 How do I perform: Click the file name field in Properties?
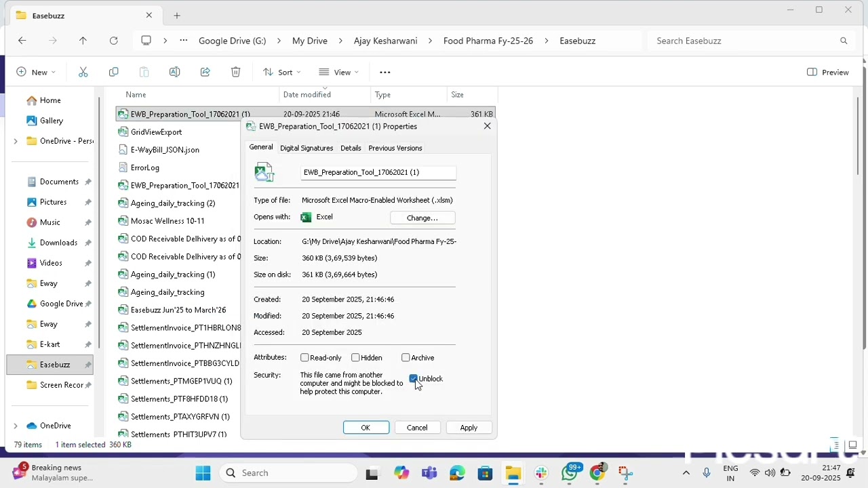(378, 172)
